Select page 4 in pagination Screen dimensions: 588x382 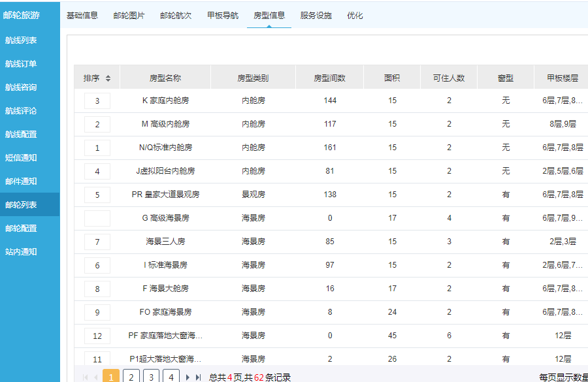[x=171, y=377]
